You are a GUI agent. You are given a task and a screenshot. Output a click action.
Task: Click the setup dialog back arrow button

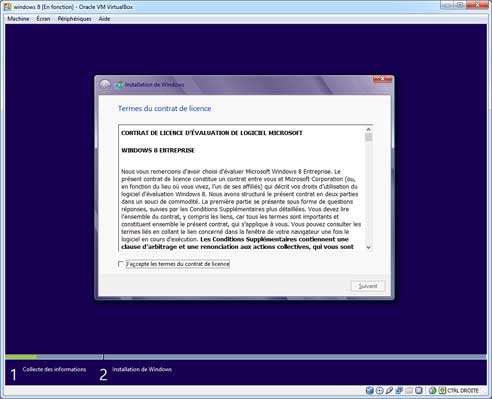[105, 85]
